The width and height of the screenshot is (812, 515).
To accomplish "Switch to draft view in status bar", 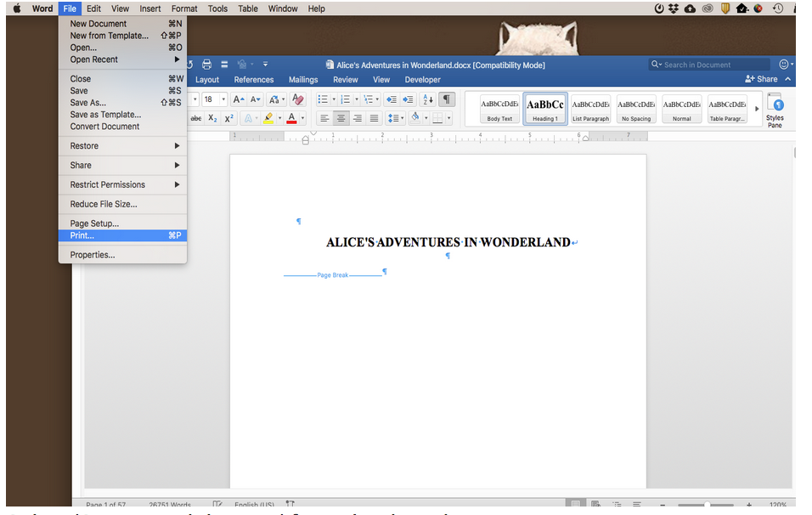I will (637, 504).
